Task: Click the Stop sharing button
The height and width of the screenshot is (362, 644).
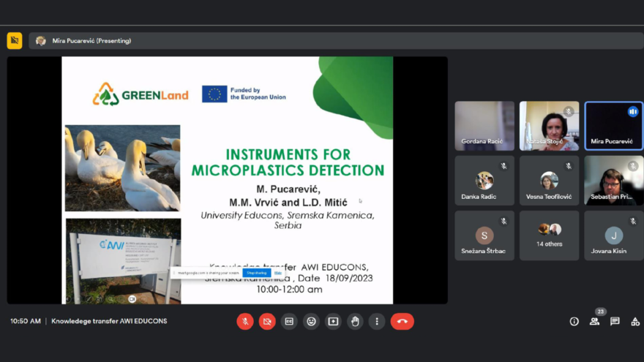Action: [x=257, y=273]
